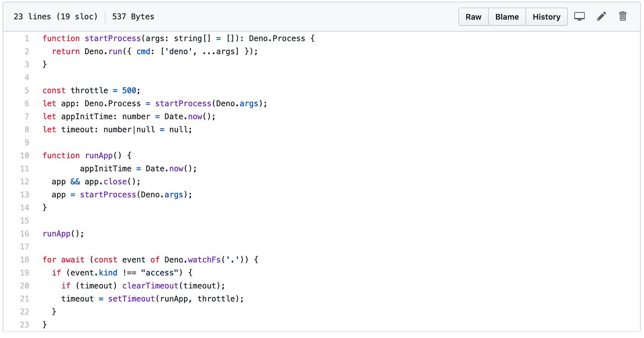Click line number 10
The image size is (644, 338).
(x=25, y=155)
